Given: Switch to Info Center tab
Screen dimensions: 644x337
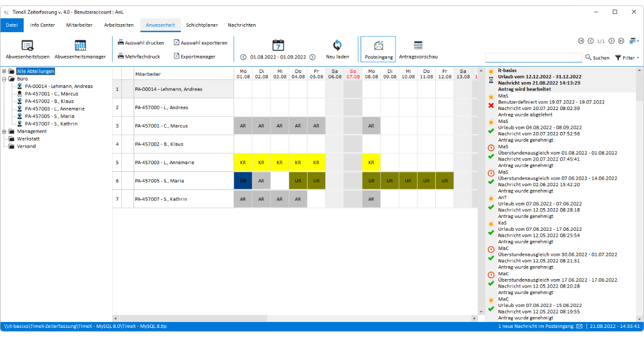Looking at the screenshot, I should (42, 25).
